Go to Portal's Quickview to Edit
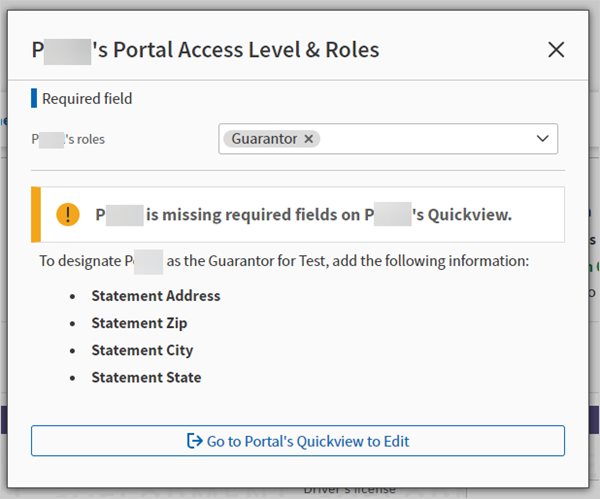The image size is (600, 499). click(298, 441)
